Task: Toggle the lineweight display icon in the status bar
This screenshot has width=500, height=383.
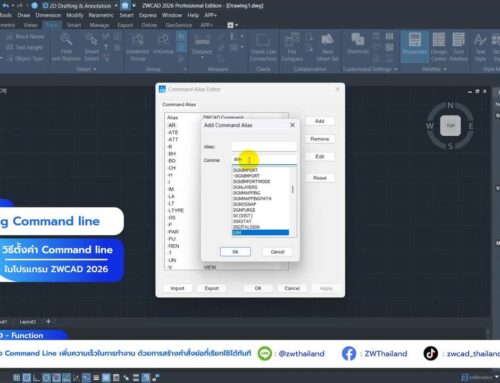Action: (96, 378)
